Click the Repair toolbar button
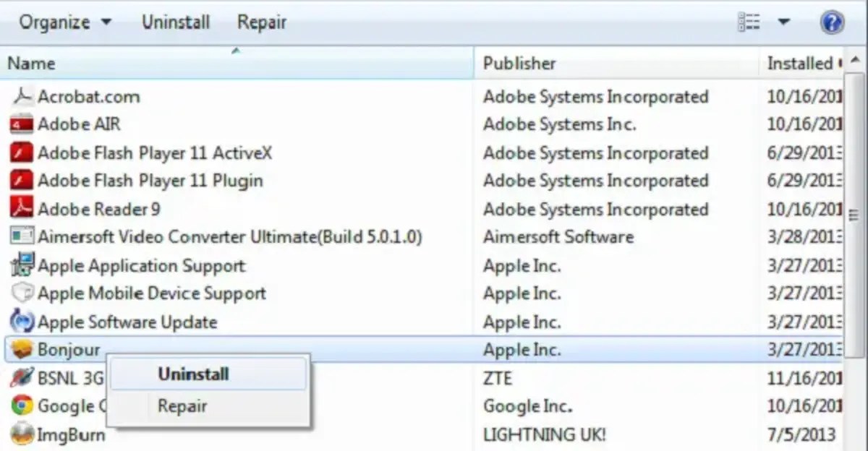The width and height of the screenshot is (868, 451). click(x=261, y=22)
